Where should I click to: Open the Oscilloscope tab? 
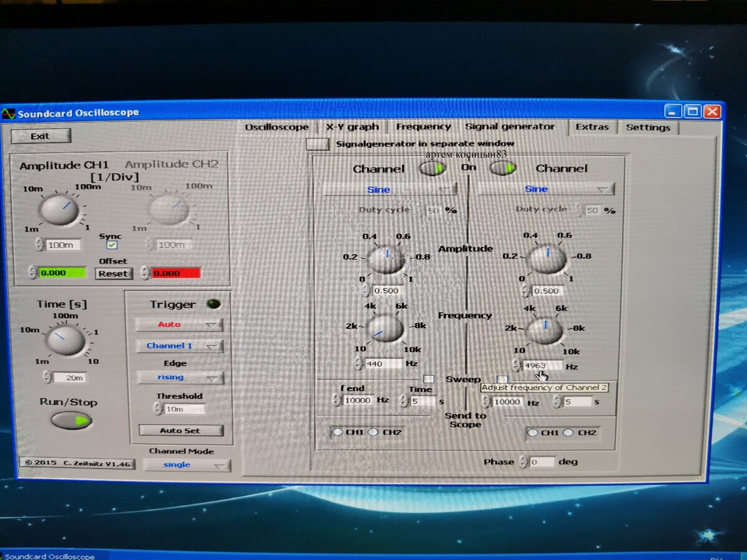point(276,127)
